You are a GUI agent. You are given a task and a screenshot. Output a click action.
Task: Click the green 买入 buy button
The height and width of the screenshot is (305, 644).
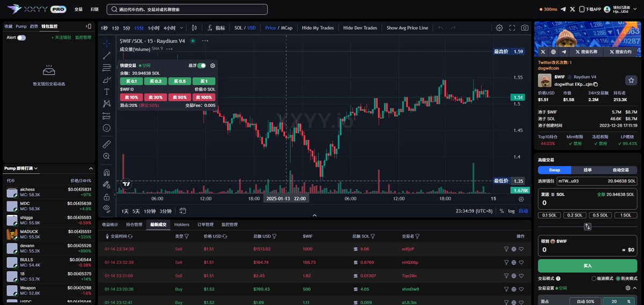(x=587, y=265)
